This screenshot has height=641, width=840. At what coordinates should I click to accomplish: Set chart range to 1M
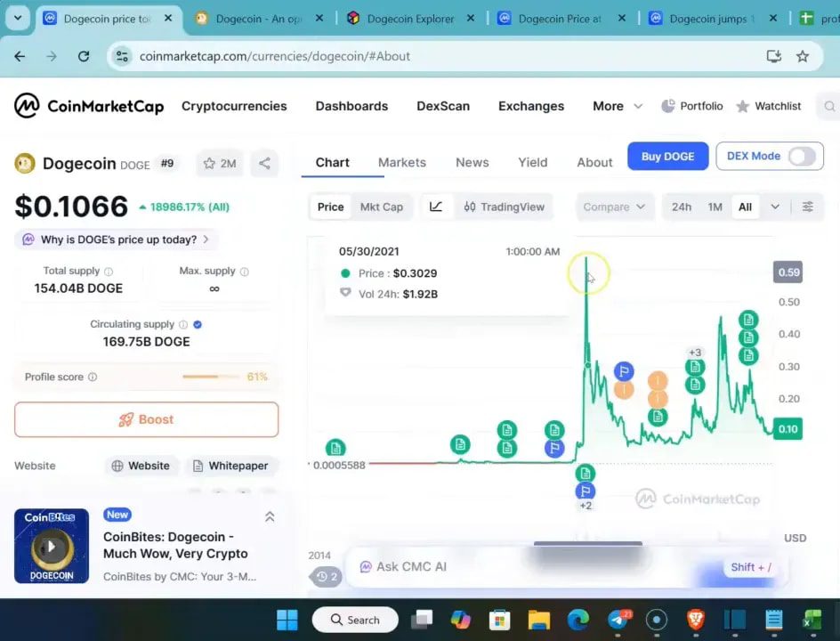pyautogui.click(x=715, y=207)
